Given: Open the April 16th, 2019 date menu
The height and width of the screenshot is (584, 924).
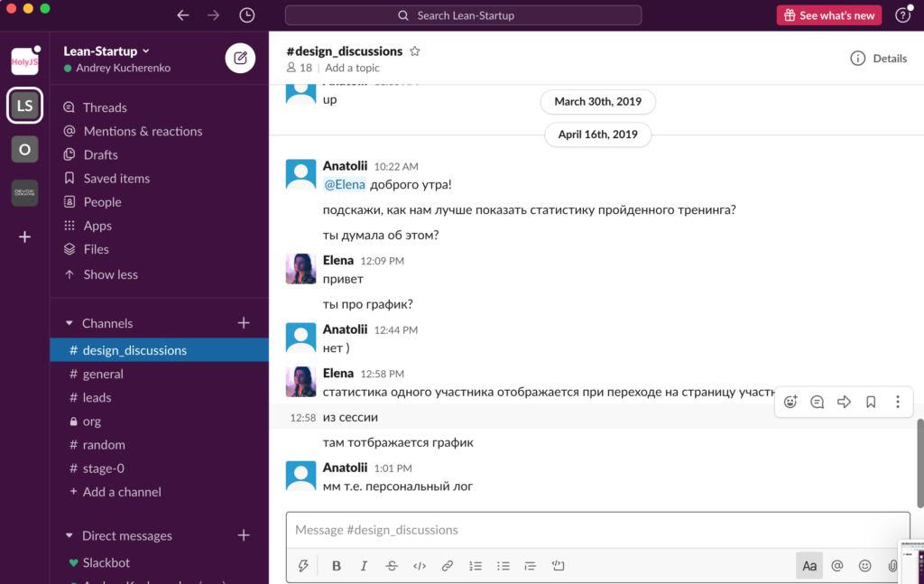Looking at the screenshot, I should (597, 134).
